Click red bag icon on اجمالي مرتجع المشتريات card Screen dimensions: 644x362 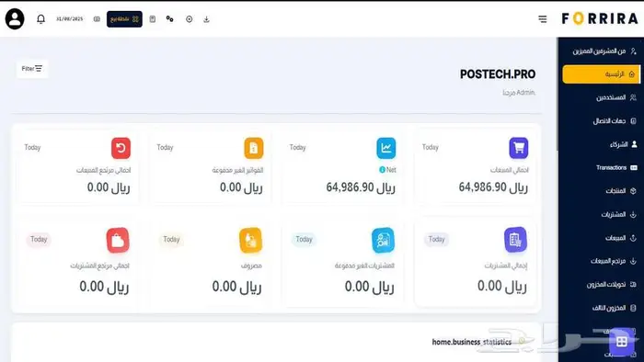[x=118, y=240]
